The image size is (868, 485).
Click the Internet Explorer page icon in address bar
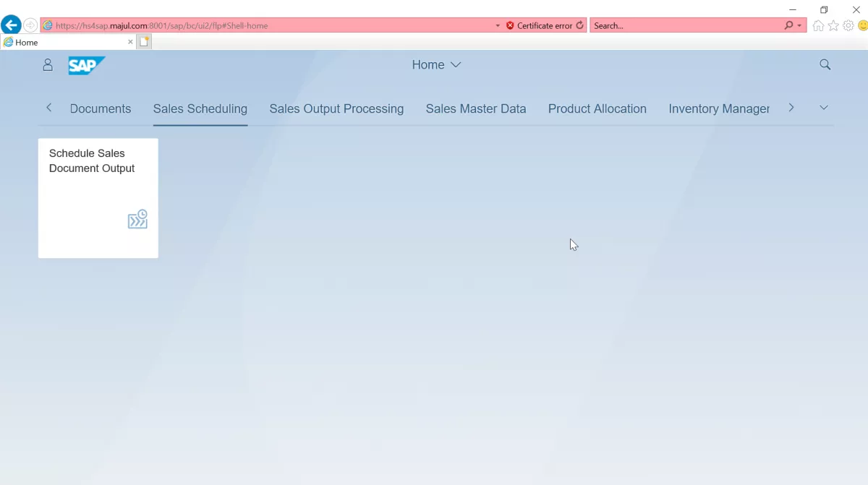(x=48, y=25)
